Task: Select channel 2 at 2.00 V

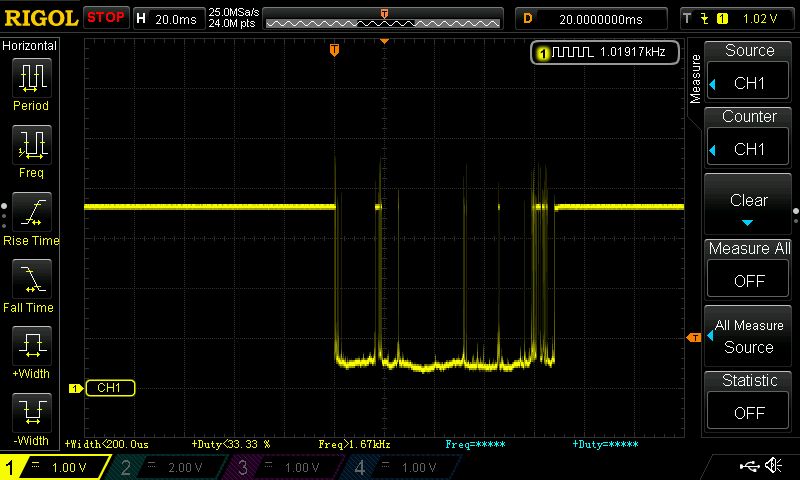Action: (168, 467)
